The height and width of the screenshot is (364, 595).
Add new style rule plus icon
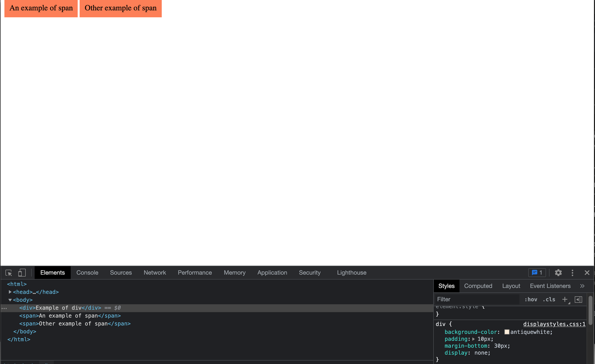(565, 299)
